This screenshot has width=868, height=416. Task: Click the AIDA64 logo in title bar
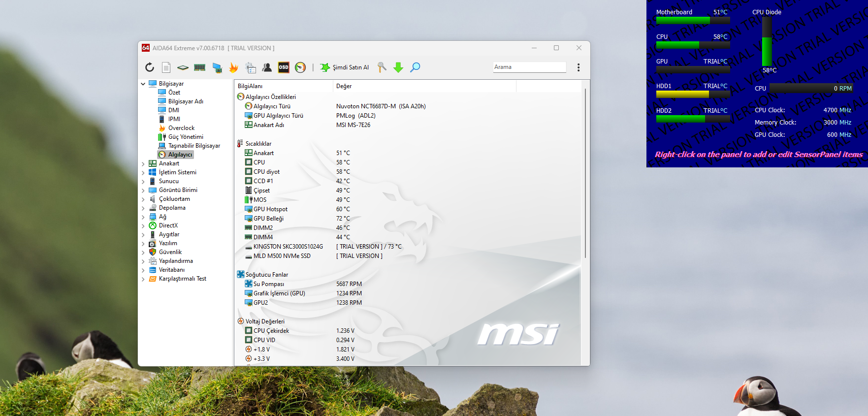(146, 48)
